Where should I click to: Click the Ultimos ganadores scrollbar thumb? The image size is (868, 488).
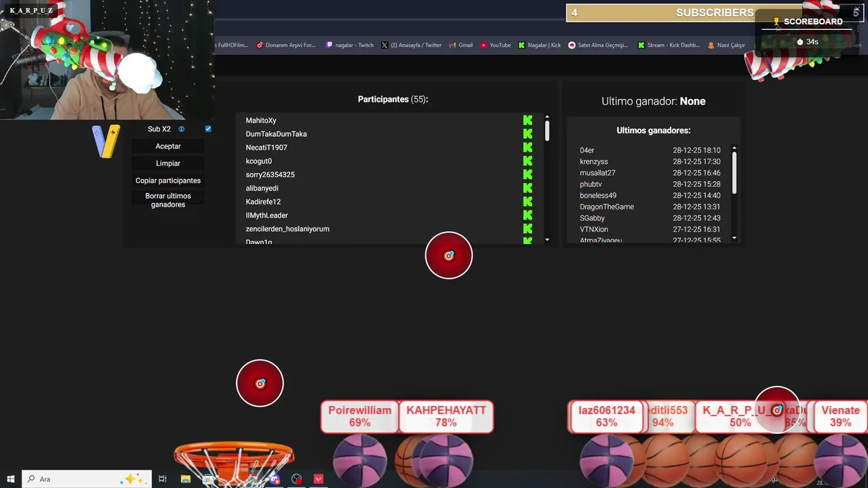click(734, 173)
